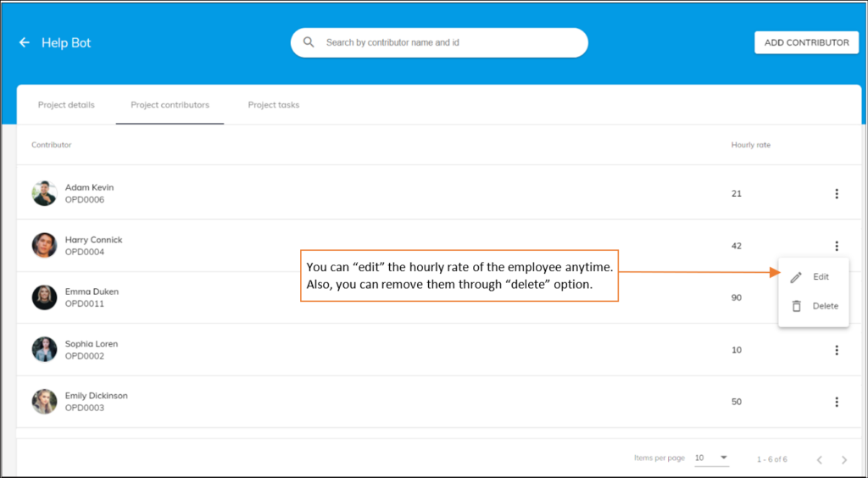Screen dimensions: 868x478
Task: Go to the previous page arrow
Action: click(x=819, y=459)
